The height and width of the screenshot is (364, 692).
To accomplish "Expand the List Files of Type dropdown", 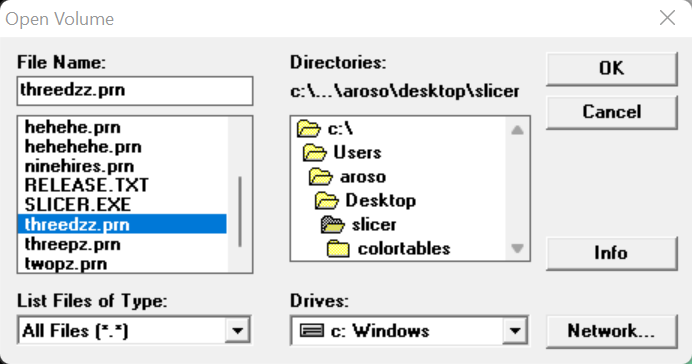I will click(237, 330).
